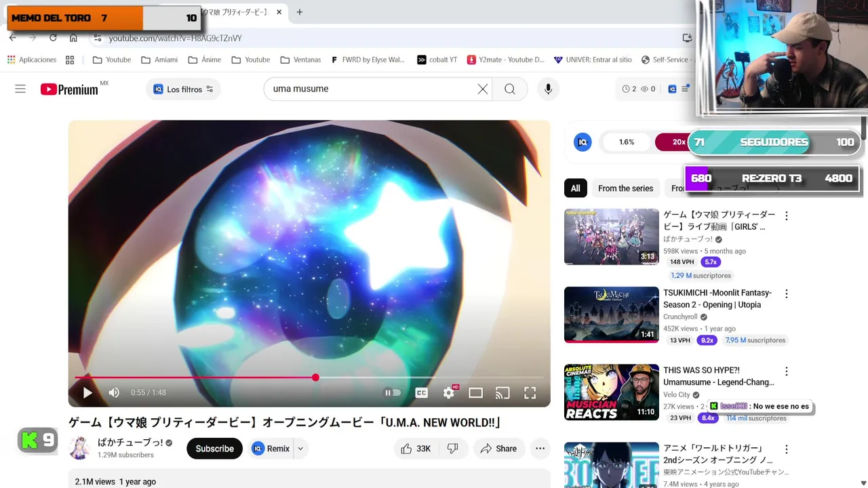The height and width of the screenshot is (488, 868).
Task: Open video player settings gear
Action: pos(449,392)
